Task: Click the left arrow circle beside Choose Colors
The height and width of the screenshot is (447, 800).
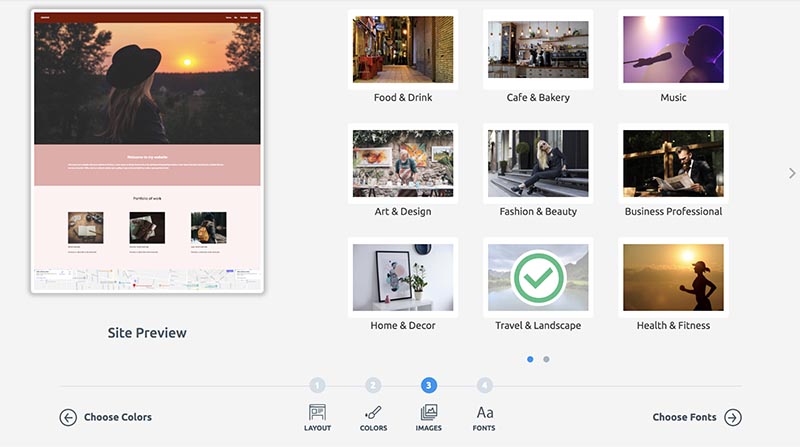Action: tap(68, 417)
